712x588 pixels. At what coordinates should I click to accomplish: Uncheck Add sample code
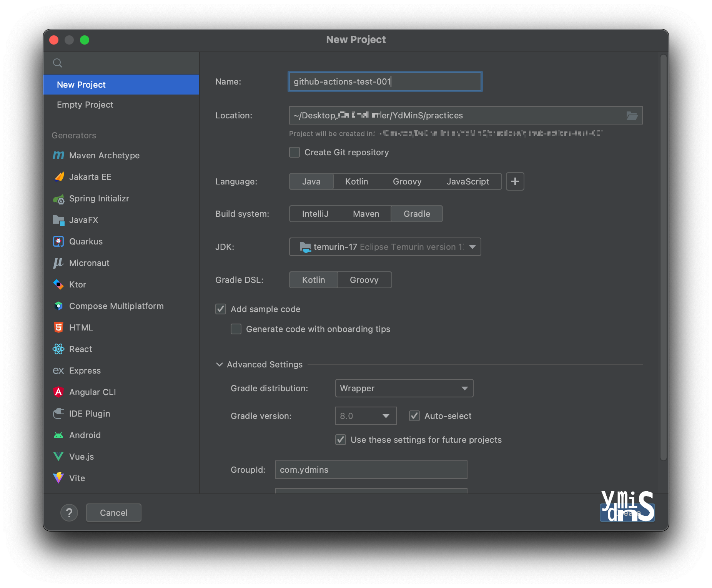coord(221,309)
